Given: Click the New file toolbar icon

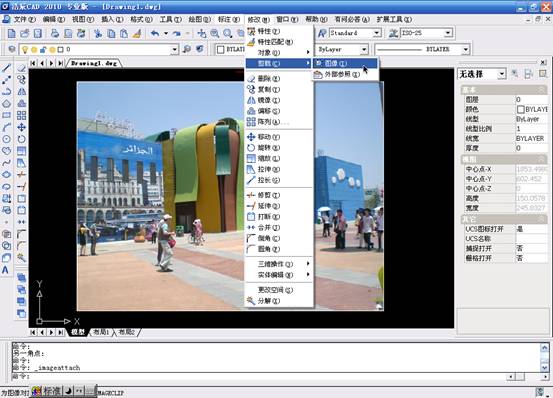Looking at the screenshot, I should 11,33.
